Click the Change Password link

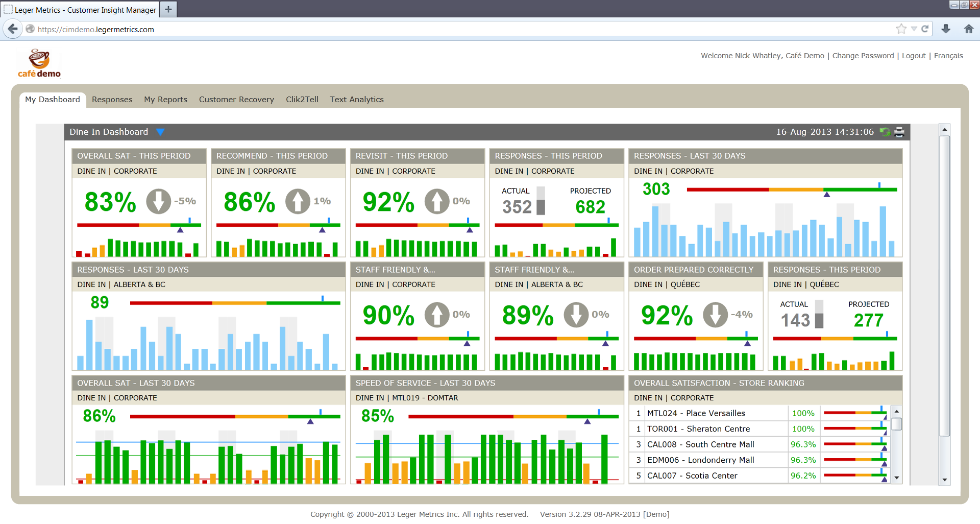point(863,56)
